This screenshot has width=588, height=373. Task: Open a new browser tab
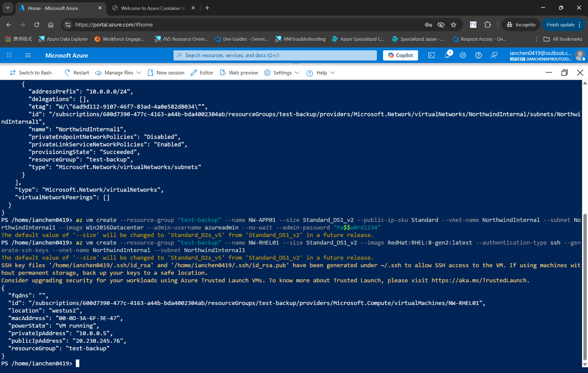tap(207, 8)
